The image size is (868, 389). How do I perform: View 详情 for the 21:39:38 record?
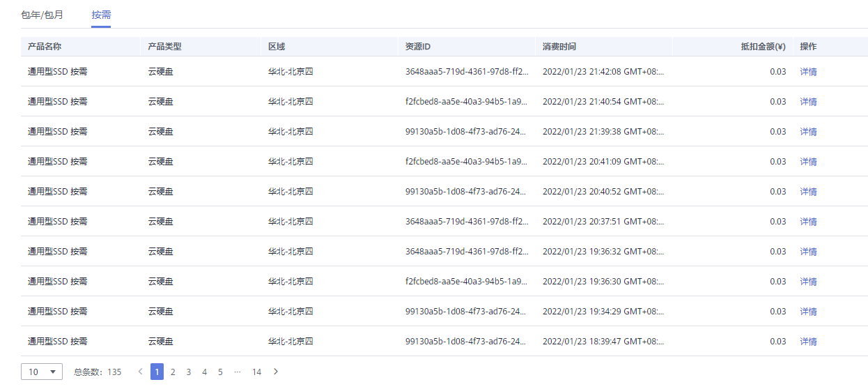coord(808,132)
